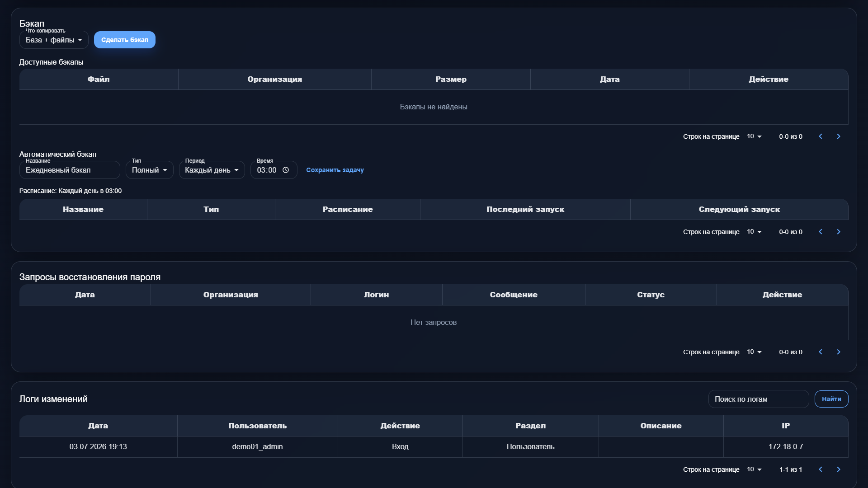Viewport: 868px width, 488px height.
Task: Change rows per page in available backups table
Action: pos(754,136)
